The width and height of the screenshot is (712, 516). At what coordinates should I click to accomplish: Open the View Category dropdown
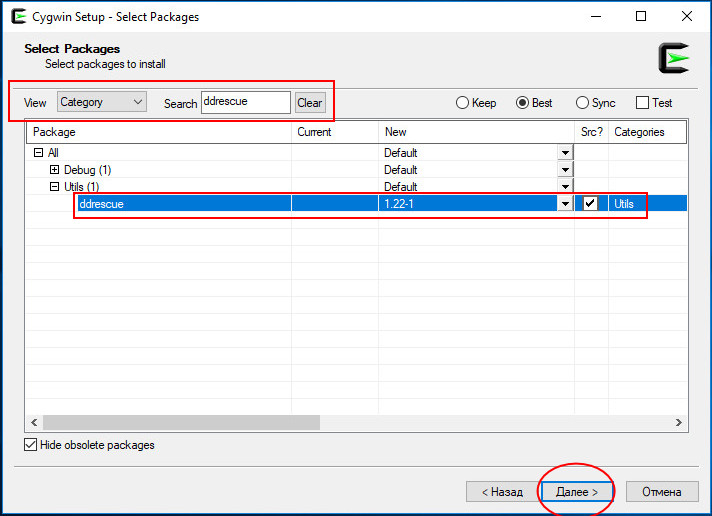click(x=102, y=102)
